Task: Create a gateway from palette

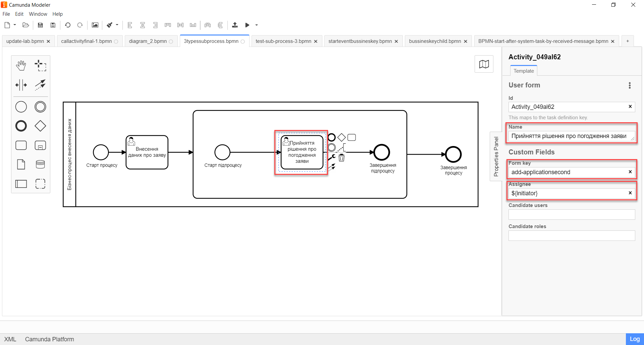Action: (40, 126)
